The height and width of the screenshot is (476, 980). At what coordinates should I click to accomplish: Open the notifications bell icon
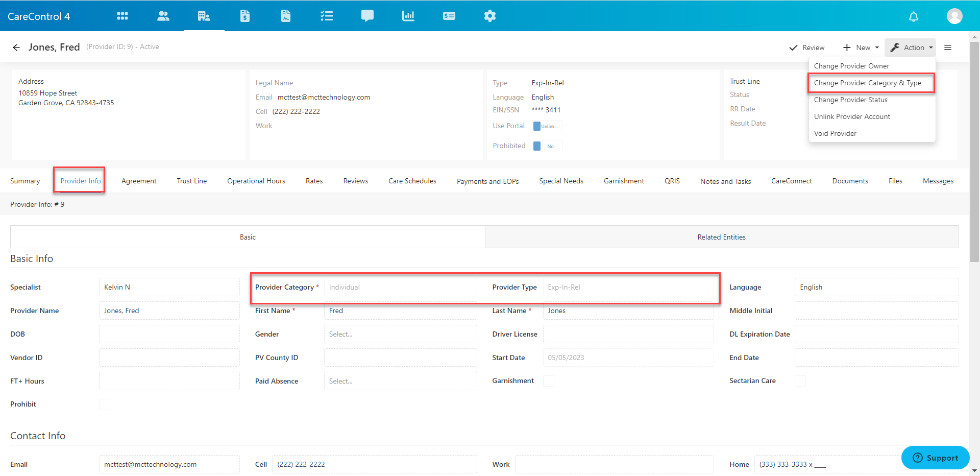(914, 16)
